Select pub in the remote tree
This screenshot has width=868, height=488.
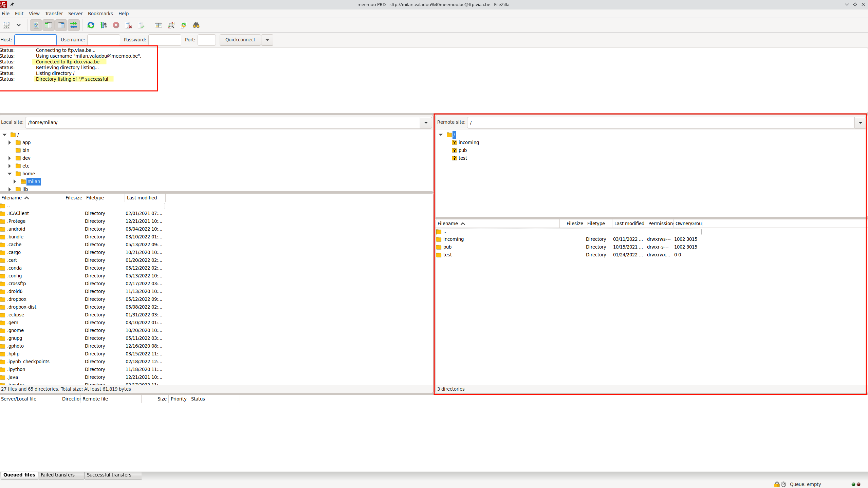462,150
